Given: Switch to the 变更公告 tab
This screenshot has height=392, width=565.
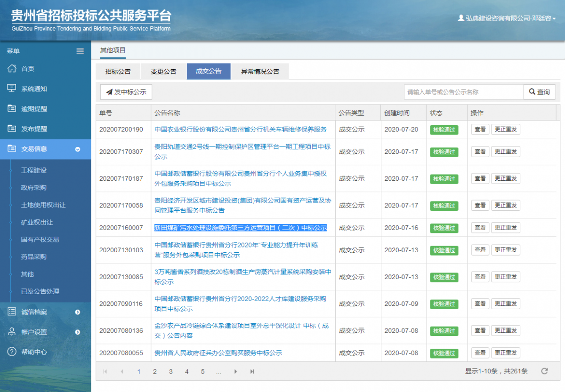Looking at the screenshot, I should coord(163,72).
